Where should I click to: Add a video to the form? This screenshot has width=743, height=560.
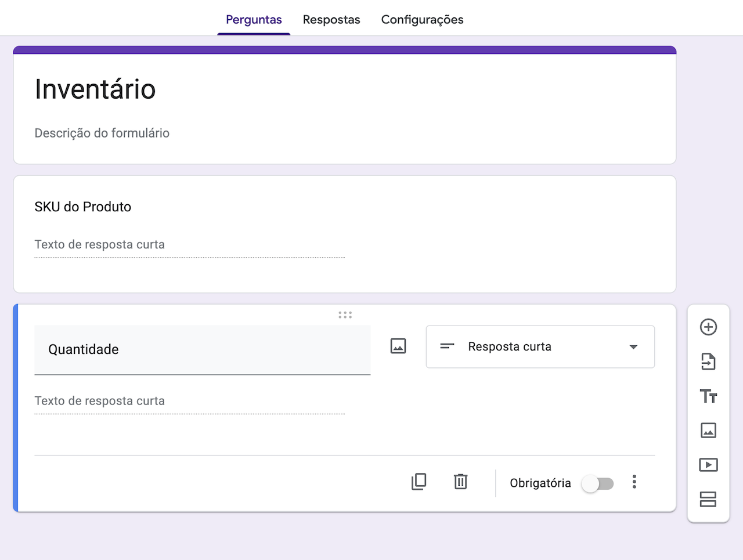(x=708, y=465)
